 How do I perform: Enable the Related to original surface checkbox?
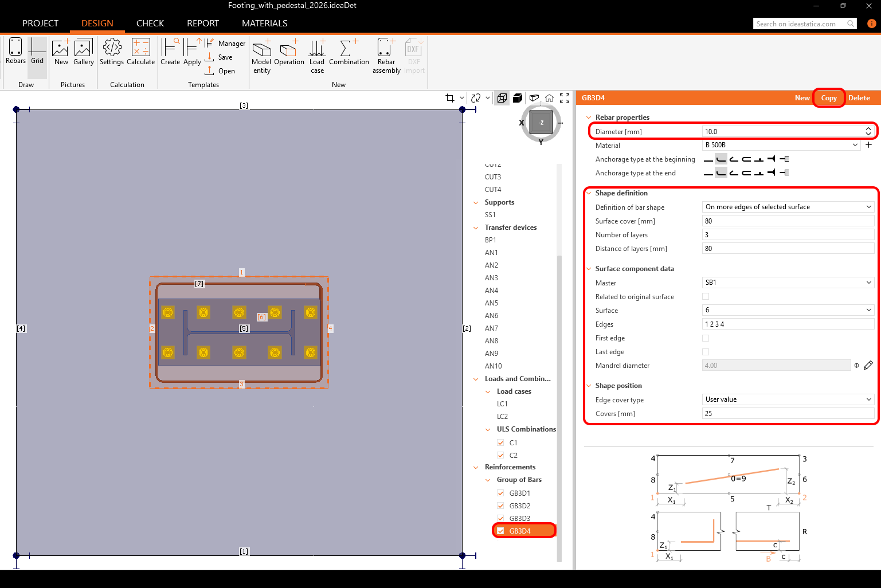pyautogui.click(x=706, y=296)
